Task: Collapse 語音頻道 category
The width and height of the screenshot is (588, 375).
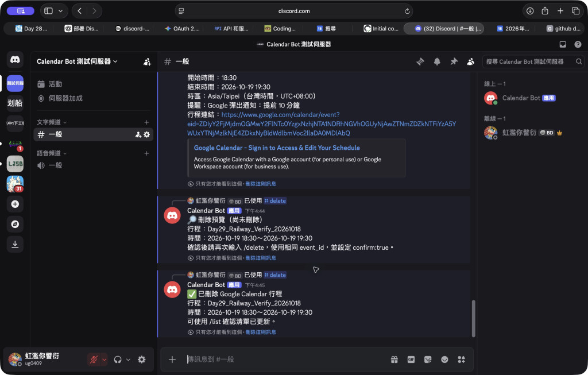Action: pyautogui.click(x=52, y=153)
